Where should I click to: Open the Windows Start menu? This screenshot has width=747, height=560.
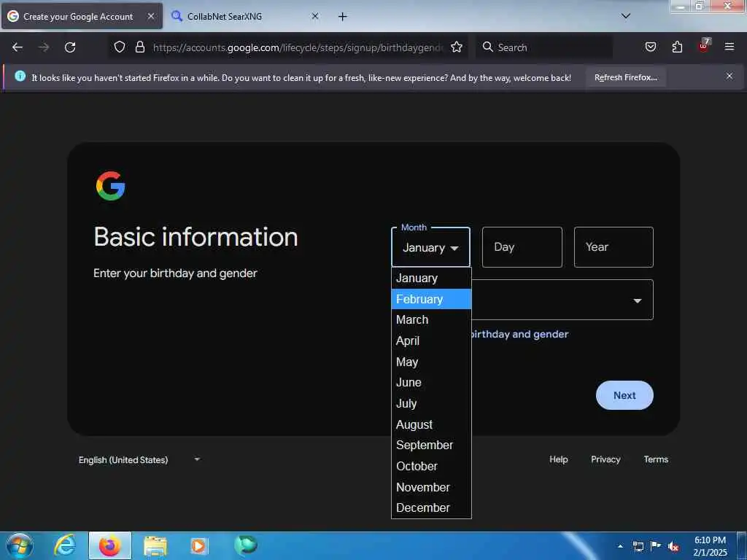click(x=20, y=546)
